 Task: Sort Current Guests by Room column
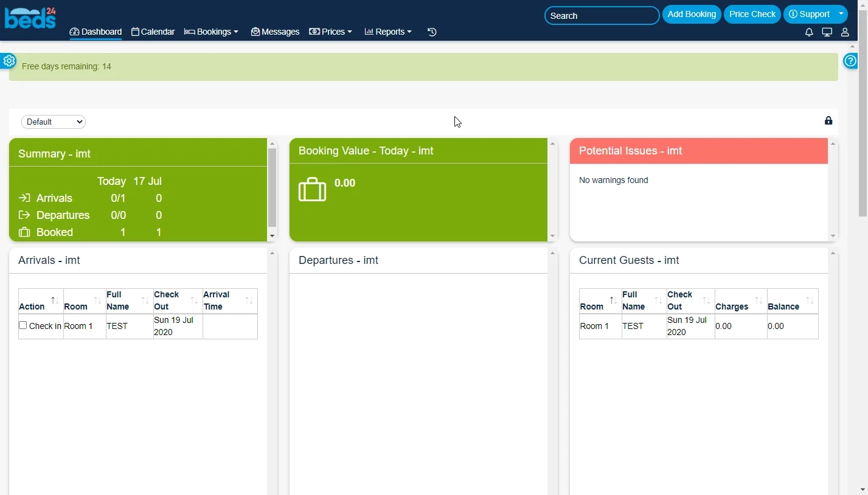pyautogui.click(x=600, y=301)
